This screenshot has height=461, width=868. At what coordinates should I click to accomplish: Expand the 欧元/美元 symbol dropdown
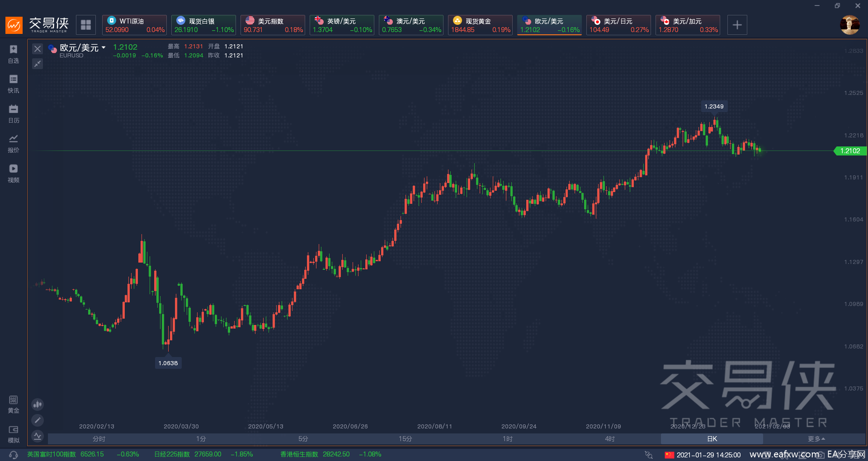(104, 47)
